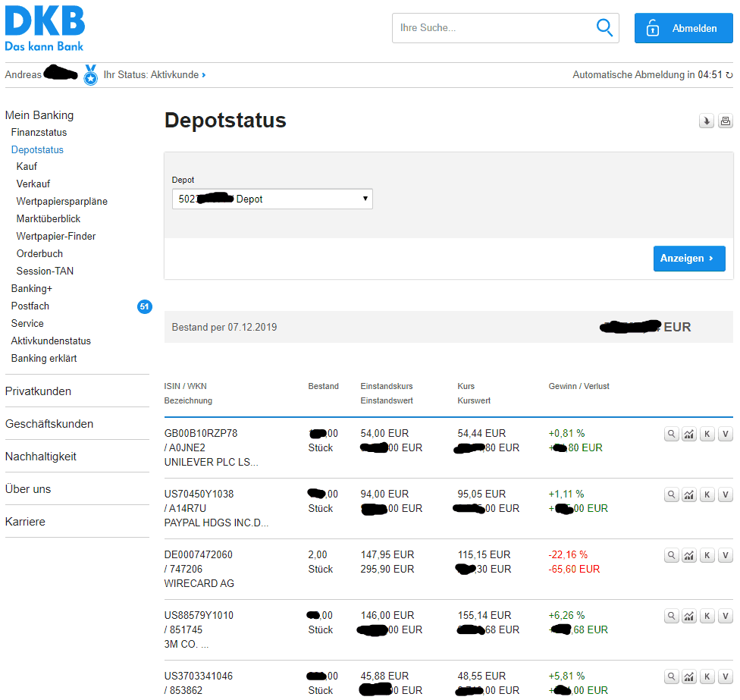Click the 'Gewinn / Verlust' column header

point(579,386)
